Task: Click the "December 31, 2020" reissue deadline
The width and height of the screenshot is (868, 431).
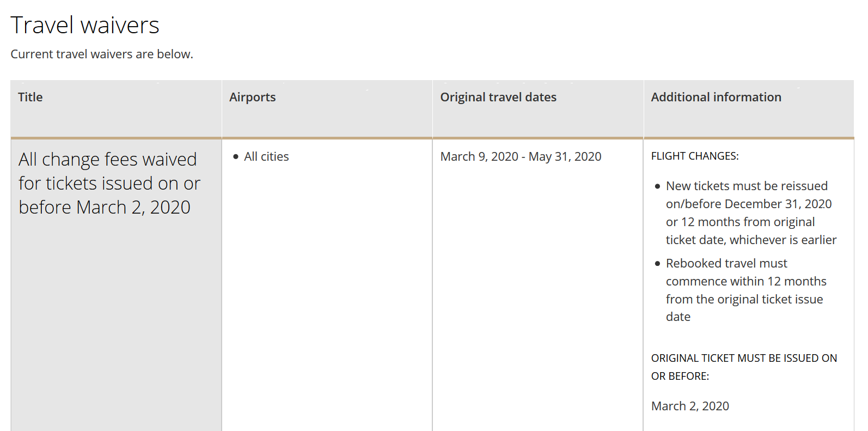Action: (778, 204)
